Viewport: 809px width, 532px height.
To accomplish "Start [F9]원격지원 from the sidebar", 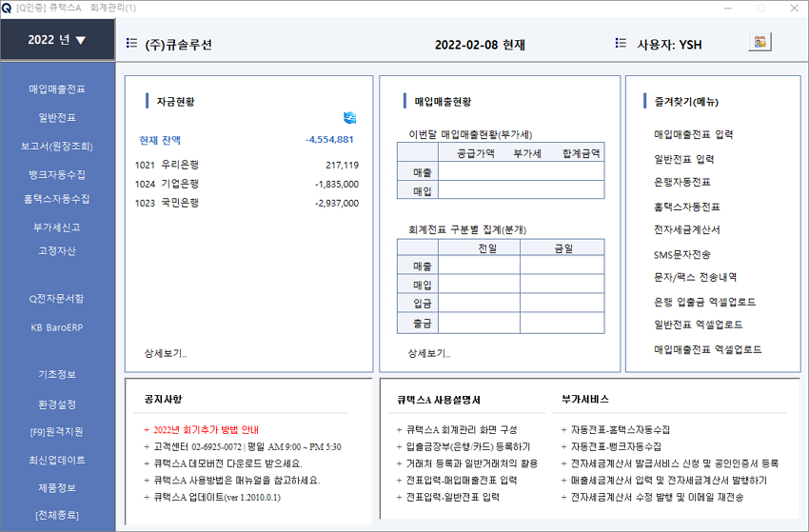I will coord(57,432).
